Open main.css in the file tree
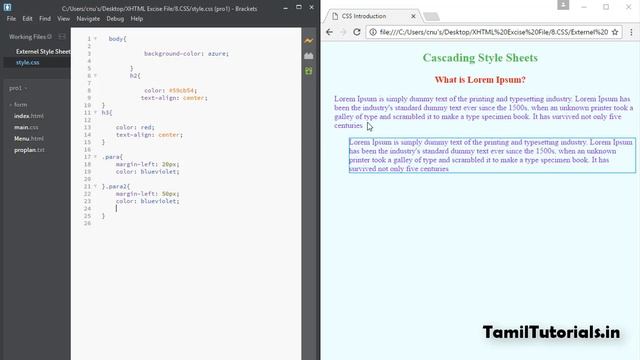 [26, 127]
